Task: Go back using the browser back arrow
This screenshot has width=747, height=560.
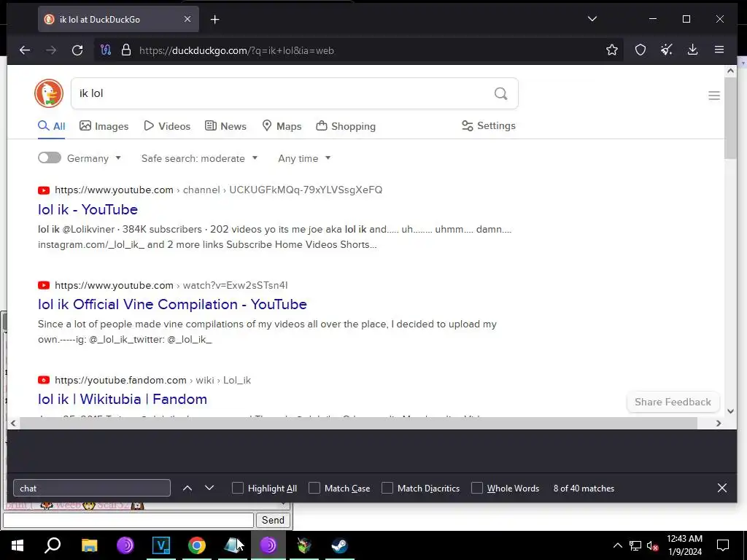Action: tap(25, 50)
